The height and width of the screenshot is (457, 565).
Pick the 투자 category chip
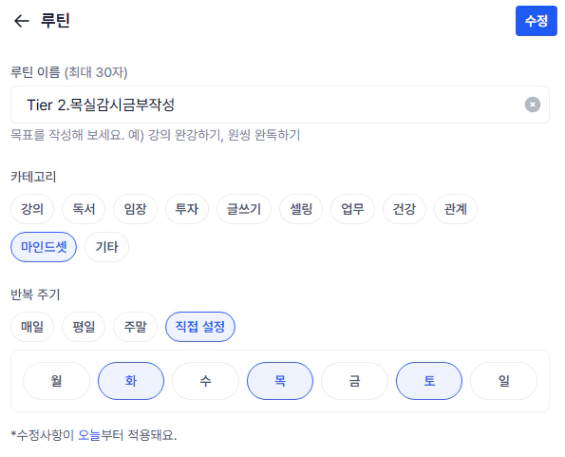click(x=187, y=209)
